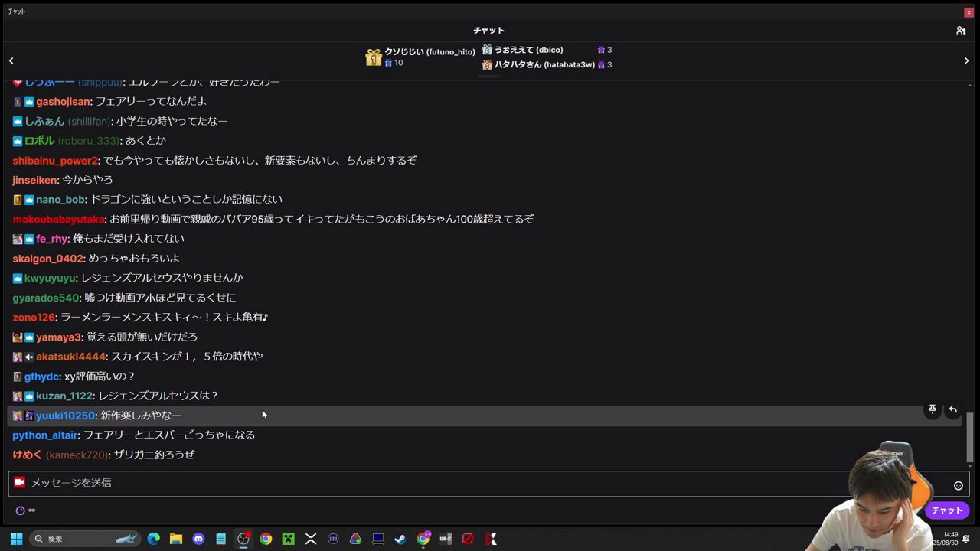Open Google Chrome from the taskbar
The width and height of the screenshot is (980, 551).
pyautogui.click(x=266, y=539)
